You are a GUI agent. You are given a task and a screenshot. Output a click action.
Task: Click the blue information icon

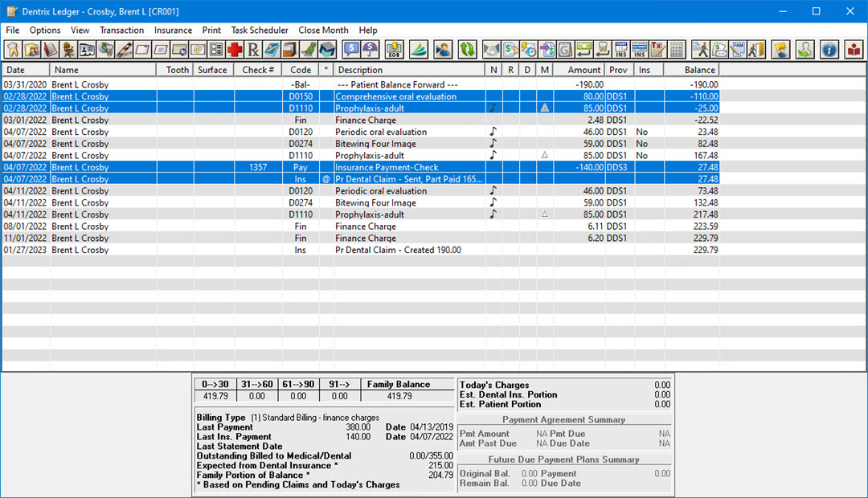click(829, 50)
